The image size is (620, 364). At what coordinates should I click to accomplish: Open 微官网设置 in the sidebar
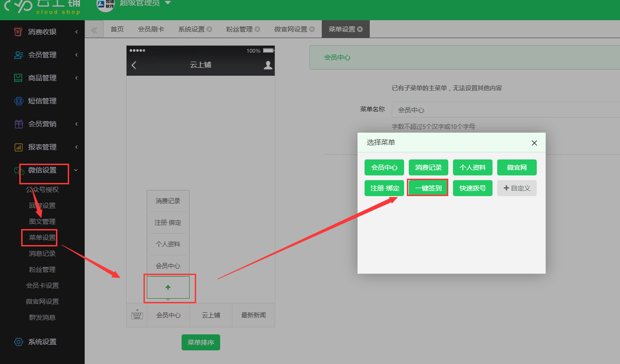click(x=42, y=301)
